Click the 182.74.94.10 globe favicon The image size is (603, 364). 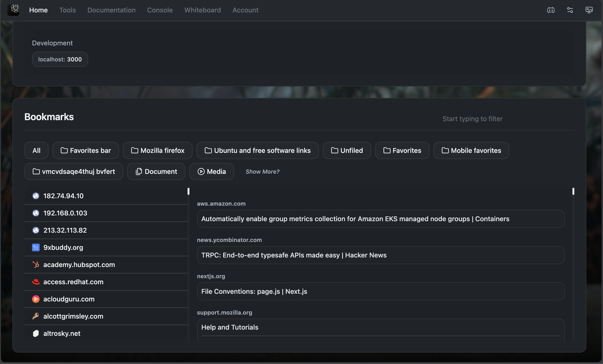36,196
